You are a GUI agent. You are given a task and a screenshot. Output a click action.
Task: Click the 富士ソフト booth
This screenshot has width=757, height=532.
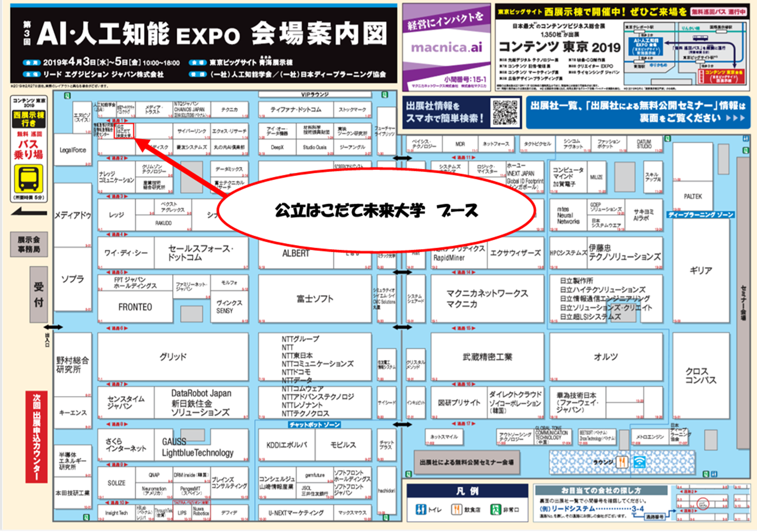(314, 299)
